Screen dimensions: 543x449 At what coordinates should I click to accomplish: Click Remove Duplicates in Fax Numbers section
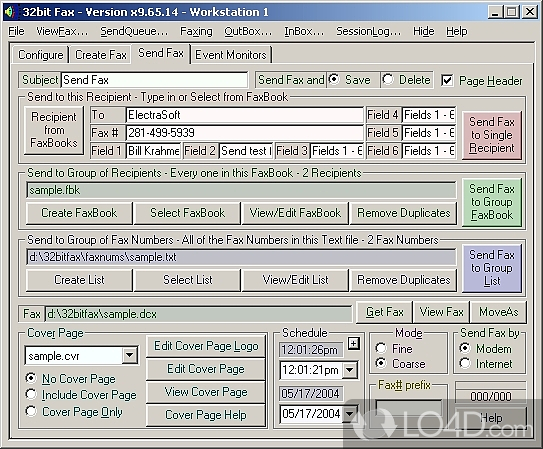coord(404,280)
